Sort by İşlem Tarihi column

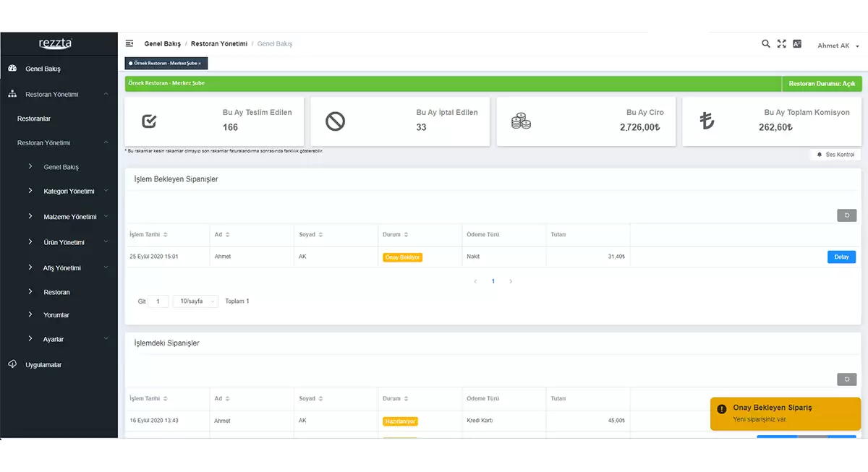coord(148,235)
